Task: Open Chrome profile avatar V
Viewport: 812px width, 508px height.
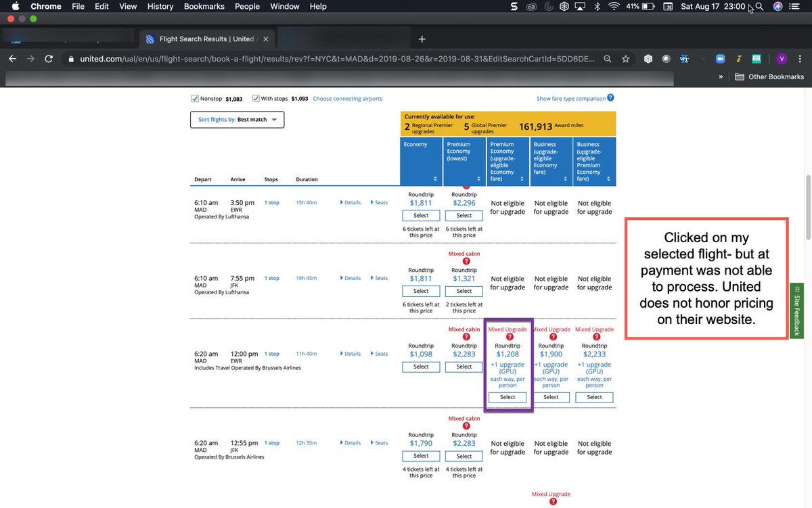Action: tap(782, 59)
